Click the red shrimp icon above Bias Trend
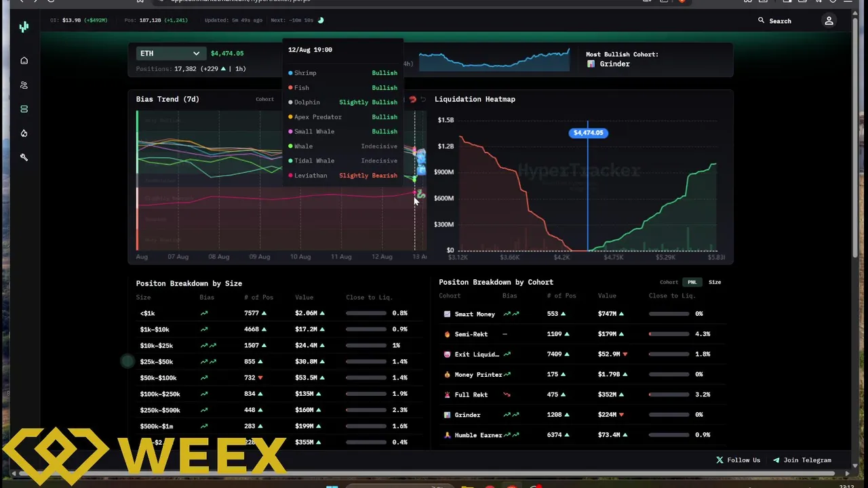Screen dimensions: 868x488 (x=412, y=100)
